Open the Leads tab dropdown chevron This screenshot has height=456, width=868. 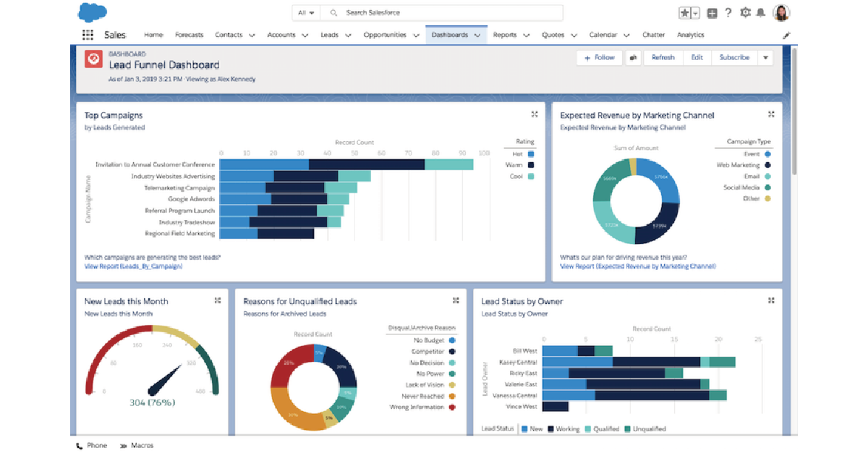click(x=347, y=35)
